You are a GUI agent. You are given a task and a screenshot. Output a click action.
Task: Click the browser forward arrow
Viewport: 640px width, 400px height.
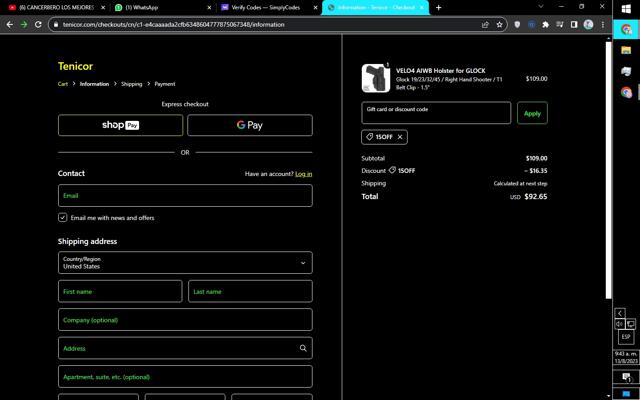pos(24,24)
